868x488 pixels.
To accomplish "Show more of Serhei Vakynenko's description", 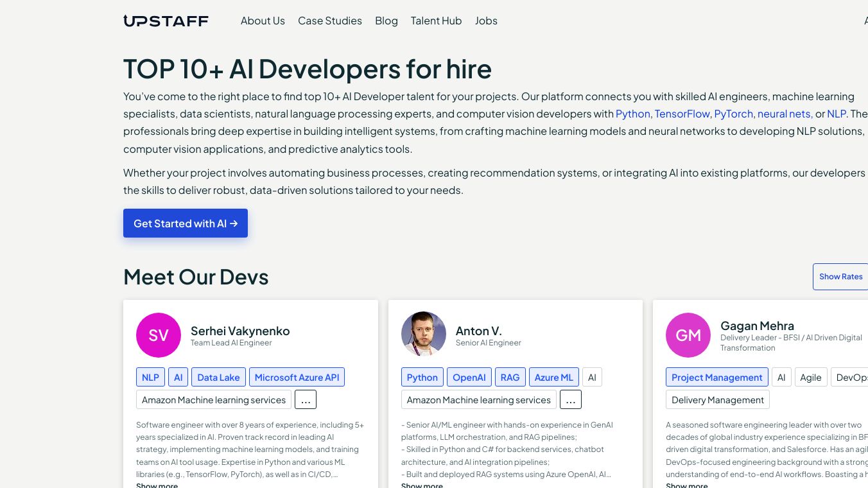I will coord(157,485).
